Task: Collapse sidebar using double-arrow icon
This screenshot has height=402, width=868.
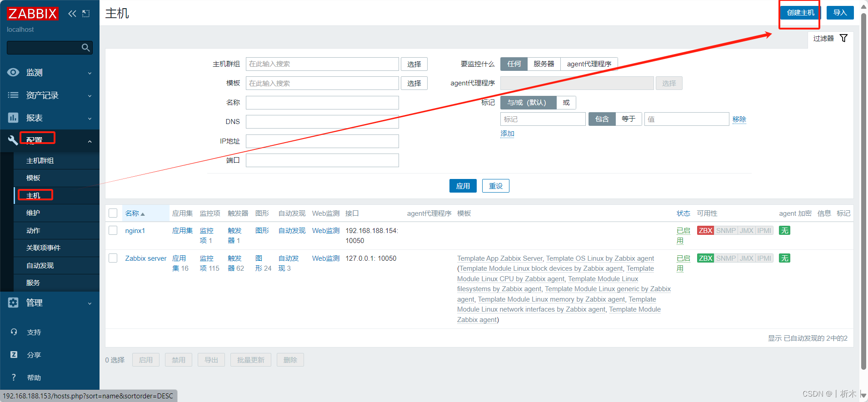Action: tap(72, 14)
